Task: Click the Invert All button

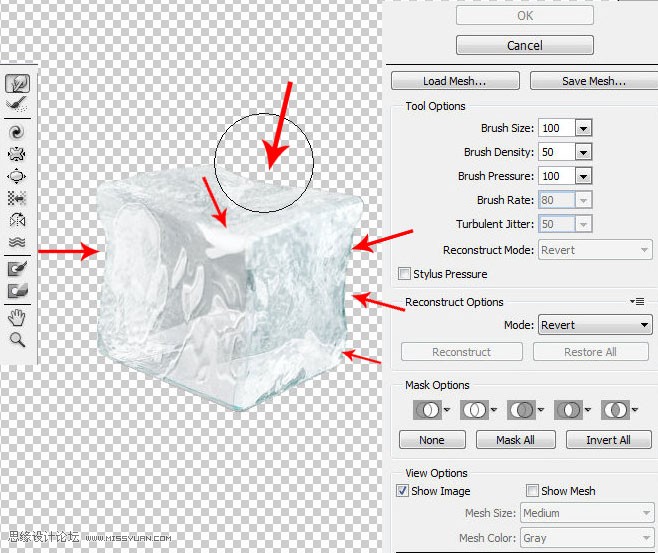Action: coord(608,440)
